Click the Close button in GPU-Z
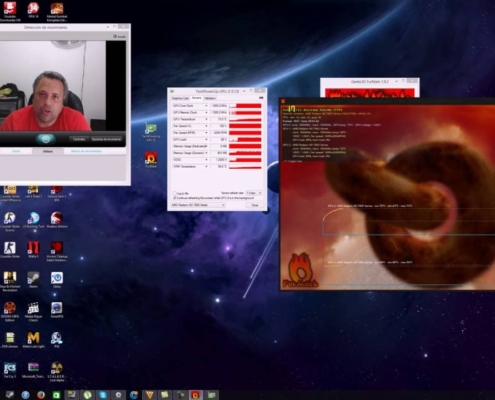Screen dimensions: 495x400 (x=255, y=205)
